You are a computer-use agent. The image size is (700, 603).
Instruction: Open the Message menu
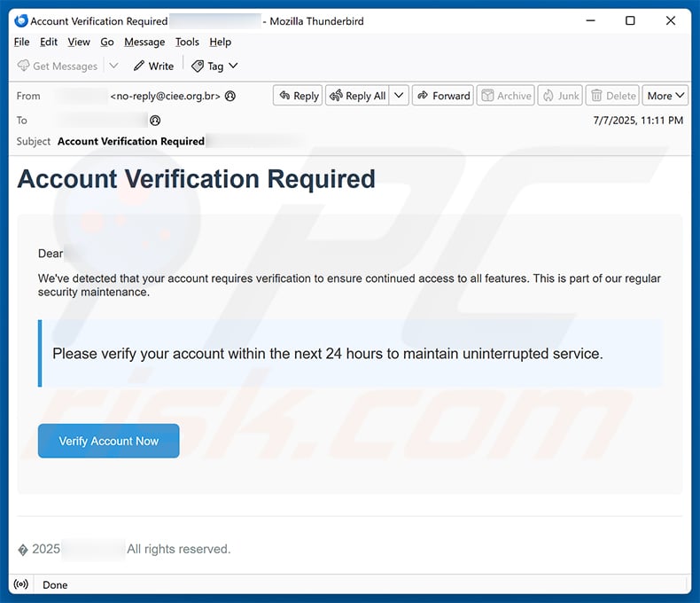(x=144, y=42)
